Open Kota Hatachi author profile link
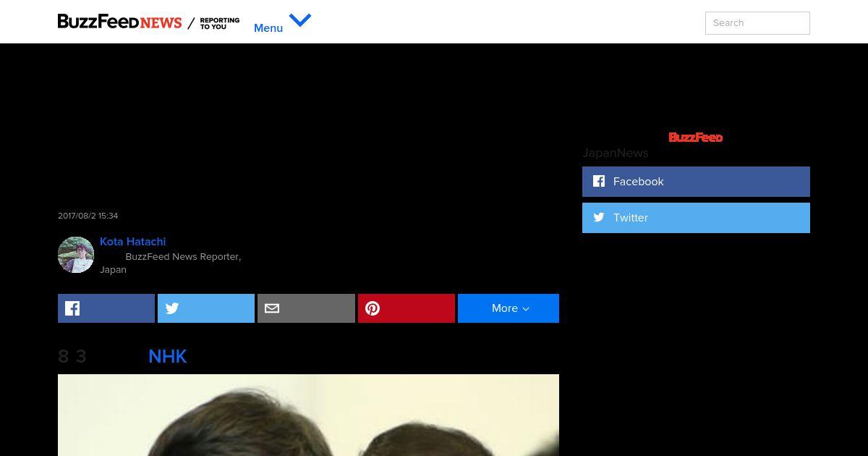The height and width of the screenshot is (456, 868). point(133,242)
